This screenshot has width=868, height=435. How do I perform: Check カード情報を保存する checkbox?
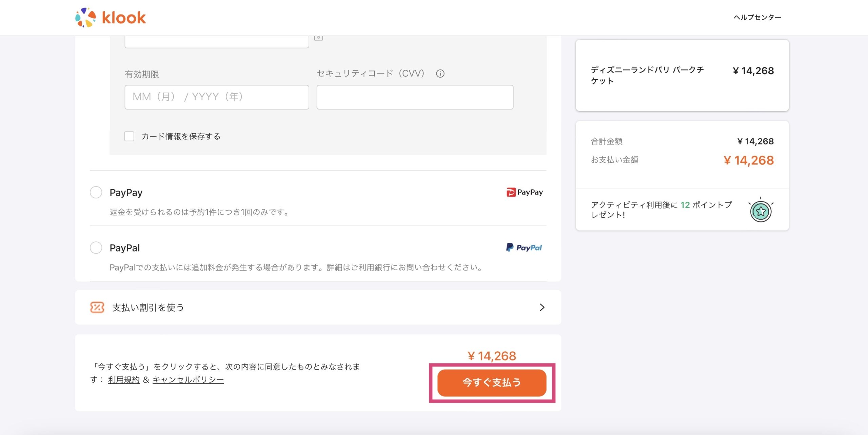tap(129, 136)
